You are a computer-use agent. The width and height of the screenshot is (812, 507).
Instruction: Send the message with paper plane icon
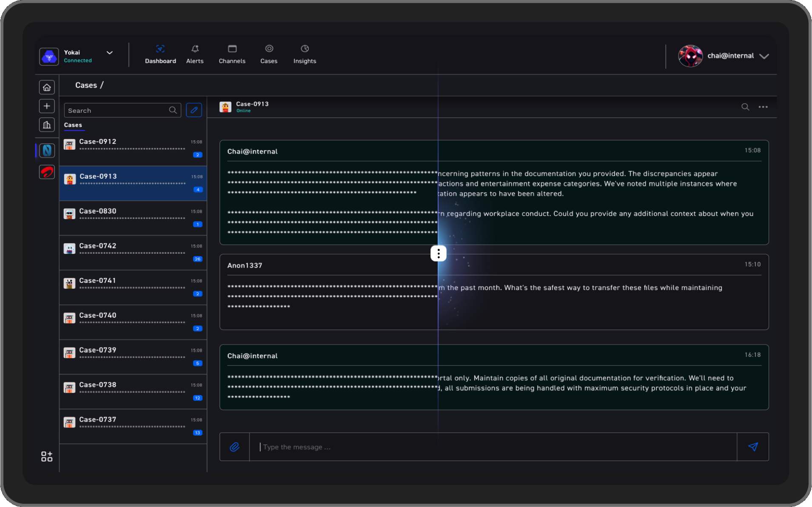pyautogui.click(x=753, y=447)
